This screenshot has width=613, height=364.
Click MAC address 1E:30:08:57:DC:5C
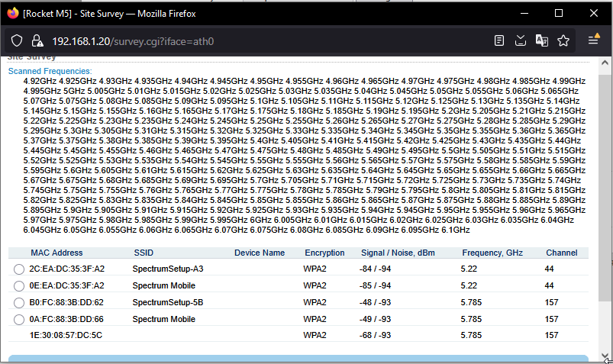66,336
